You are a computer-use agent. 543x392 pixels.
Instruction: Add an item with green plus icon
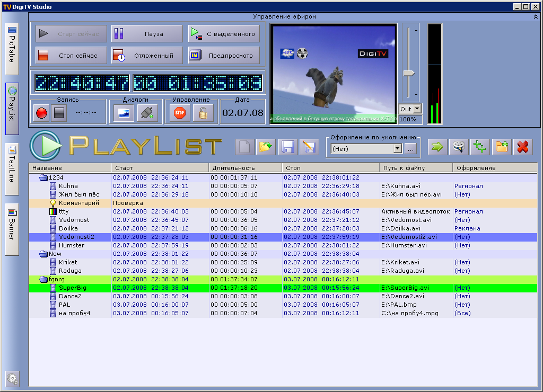click(480, 147)
